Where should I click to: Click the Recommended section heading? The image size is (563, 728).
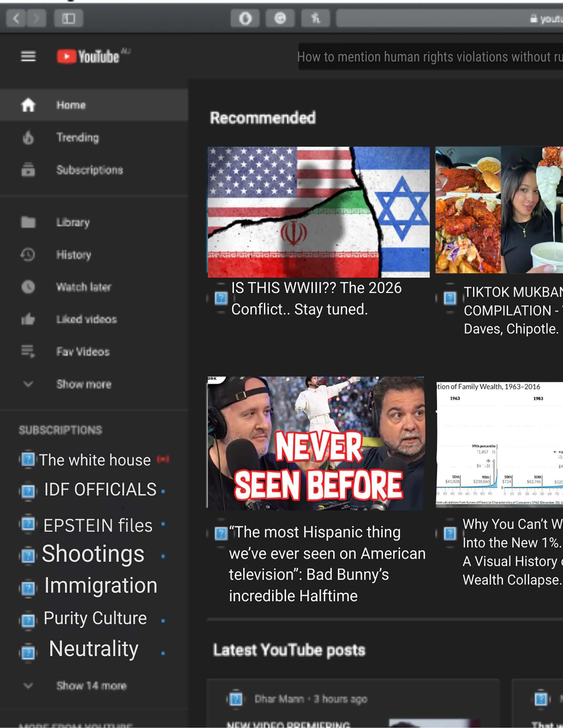click(263, 118)
